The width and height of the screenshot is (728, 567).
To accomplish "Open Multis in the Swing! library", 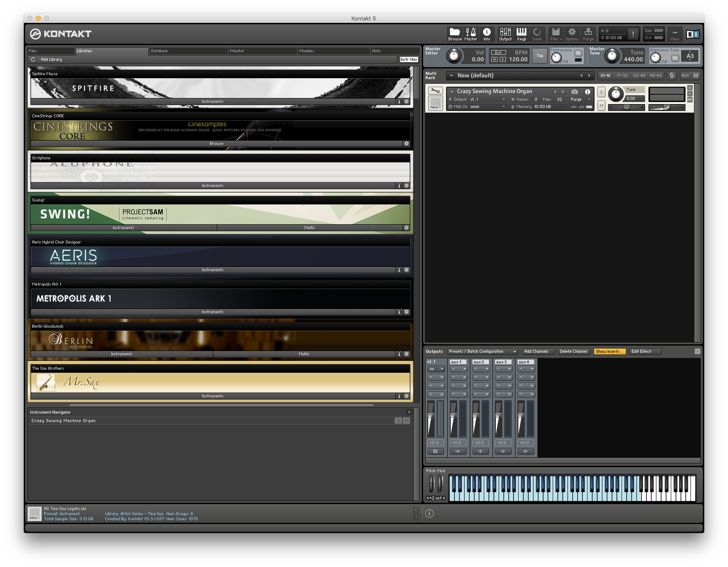I will (x=310, y=228).
